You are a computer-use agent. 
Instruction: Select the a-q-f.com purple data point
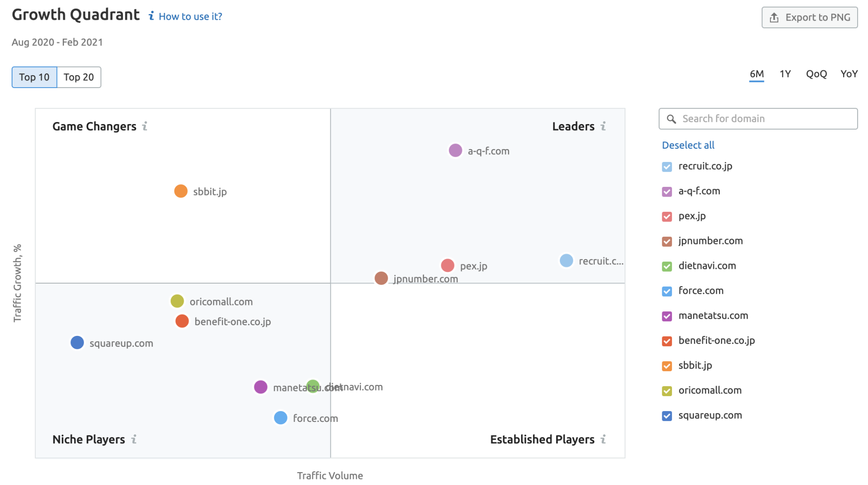click(x=455, y=150)
